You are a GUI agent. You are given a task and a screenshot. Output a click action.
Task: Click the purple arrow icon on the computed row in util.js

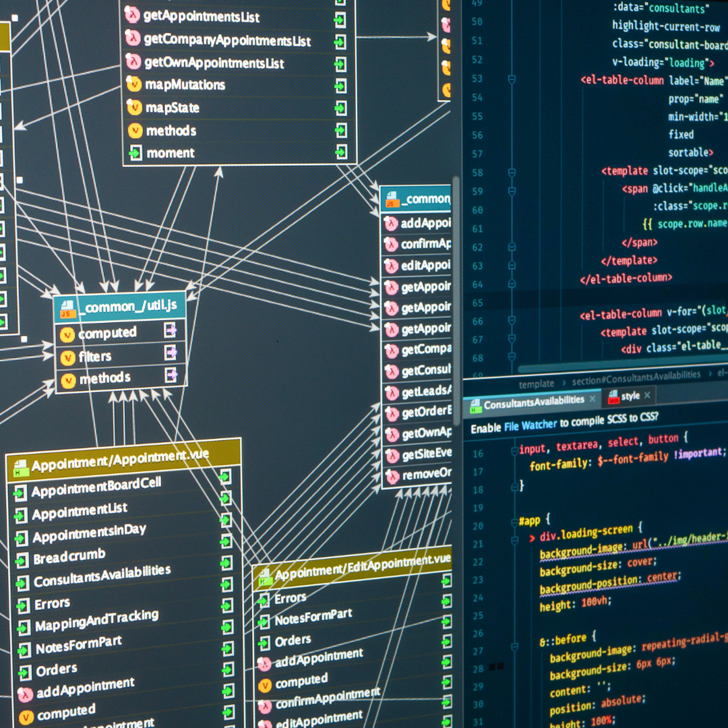(171, 330)
